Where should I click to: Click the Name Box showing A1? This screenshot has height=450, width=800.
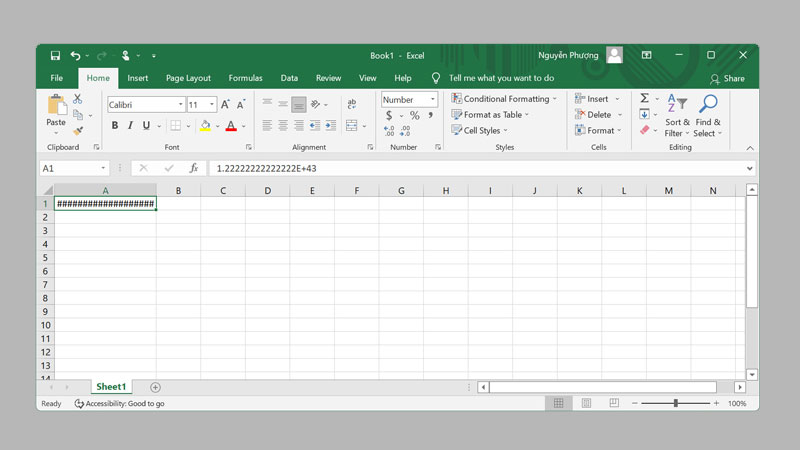74,168
